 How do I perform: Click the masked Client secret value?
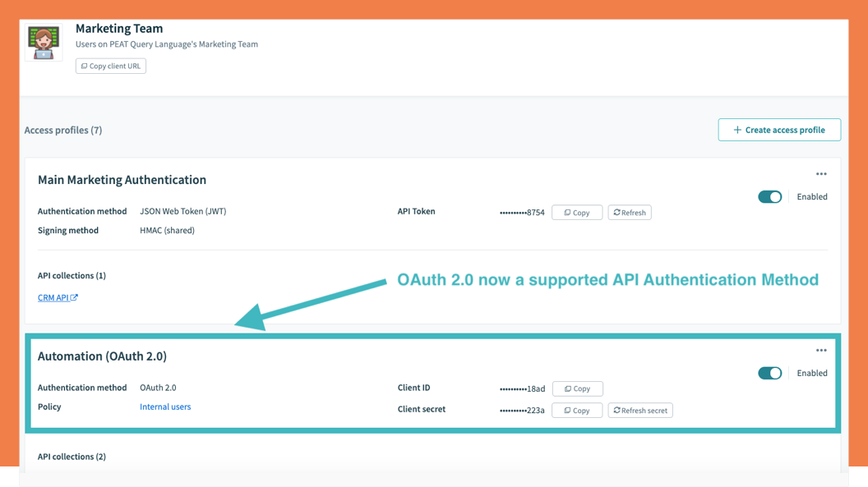point(522,410)
